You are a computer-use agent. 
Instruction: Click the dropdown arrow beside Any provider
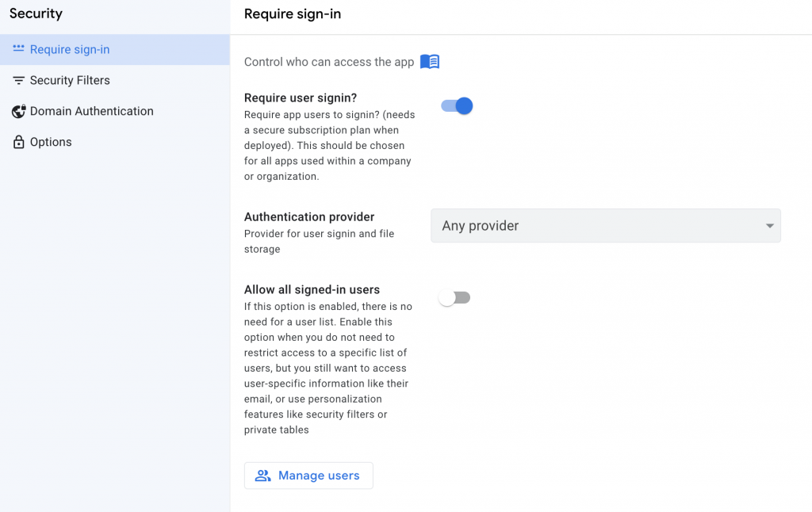pos(769,226)
